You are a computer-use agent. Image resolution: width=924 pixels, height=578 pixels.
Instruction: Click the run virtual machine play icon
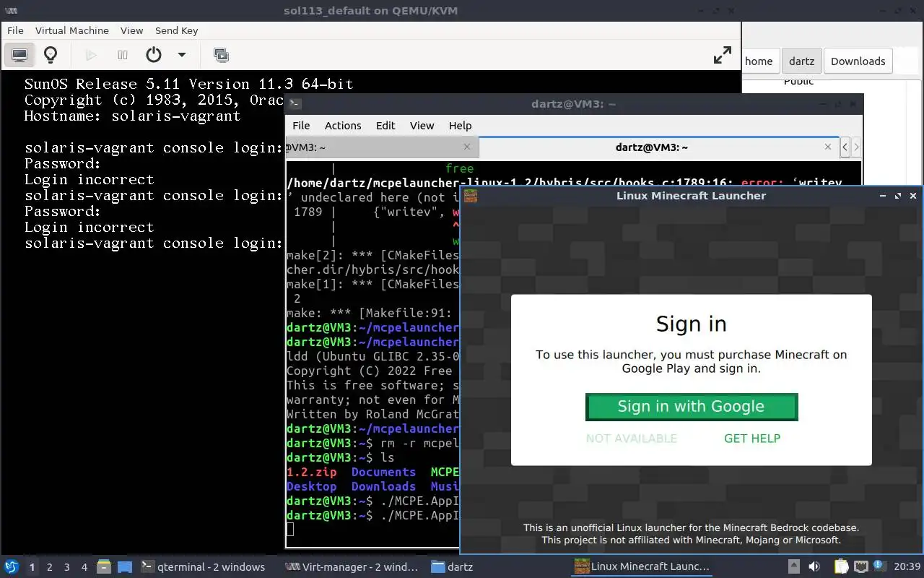pos(91,55)
